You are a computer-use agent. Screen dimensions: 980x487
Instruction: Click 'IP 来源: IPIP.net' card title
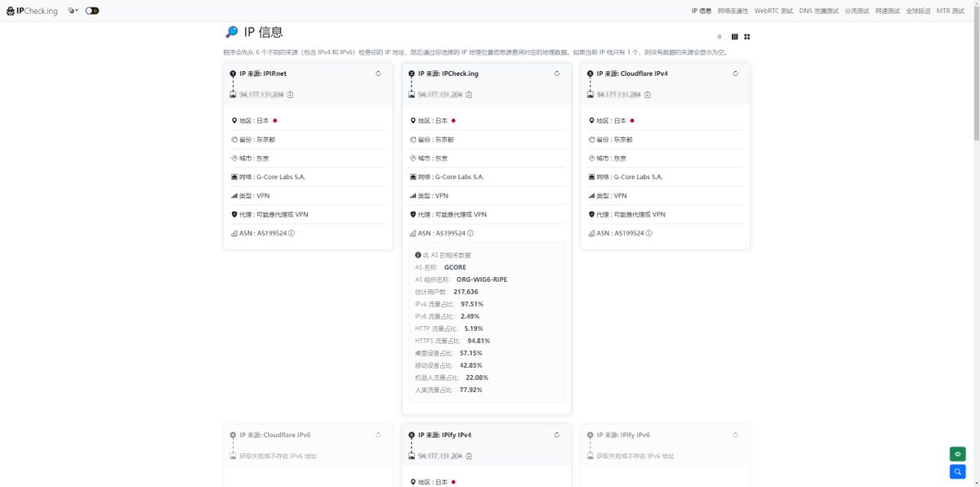263,74
